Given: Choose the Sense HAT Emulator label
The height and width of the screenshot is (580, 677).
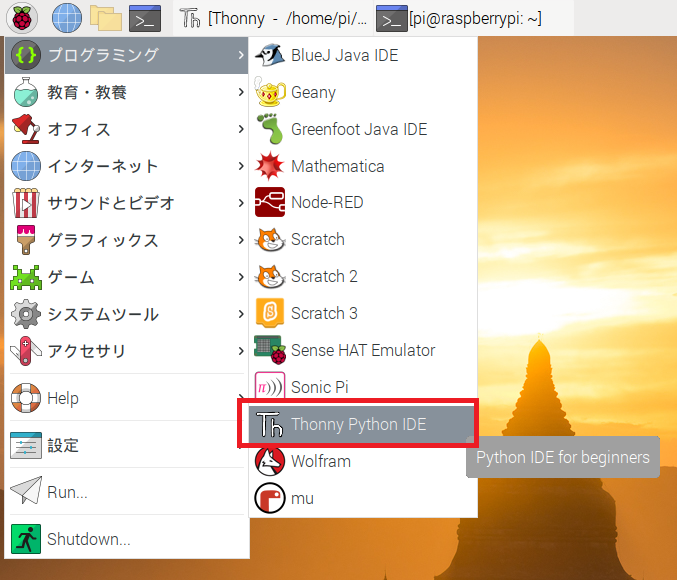Looking at the screenshot, I should tap(363, 350).
